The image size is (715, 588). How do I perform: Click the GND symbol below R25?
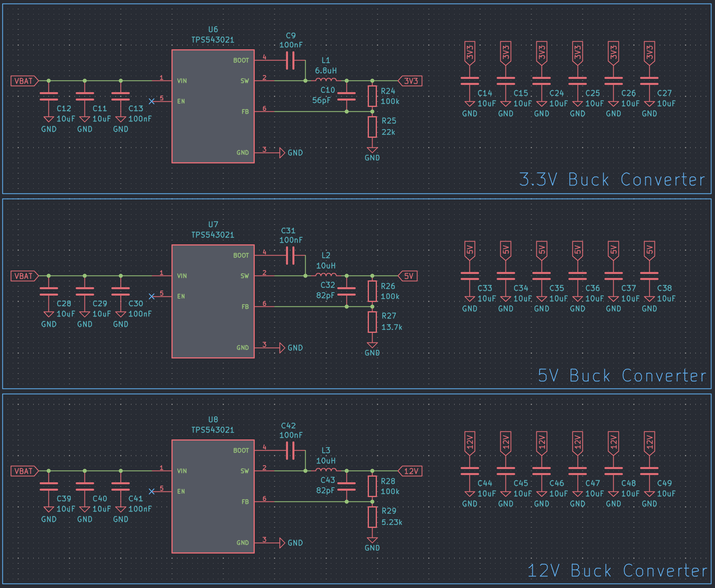point(373,150)
